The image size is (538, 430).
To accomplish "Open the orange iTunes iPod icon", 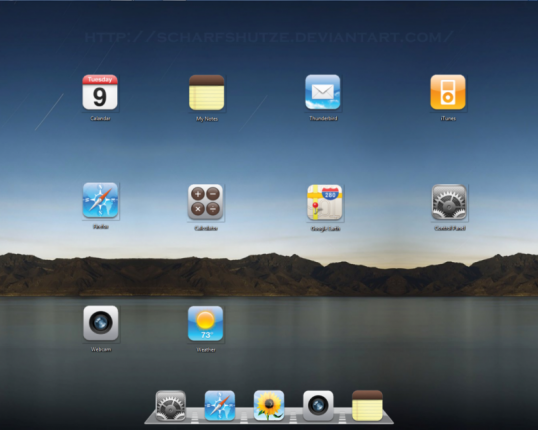I will [x=448, y=92].
